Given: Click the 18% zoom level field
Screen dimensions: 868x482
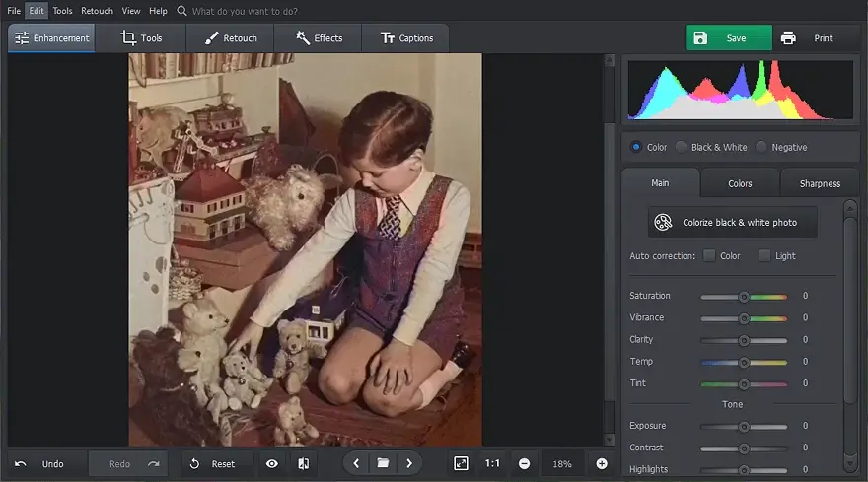Looking at the screenshot, I should [562, 463].
